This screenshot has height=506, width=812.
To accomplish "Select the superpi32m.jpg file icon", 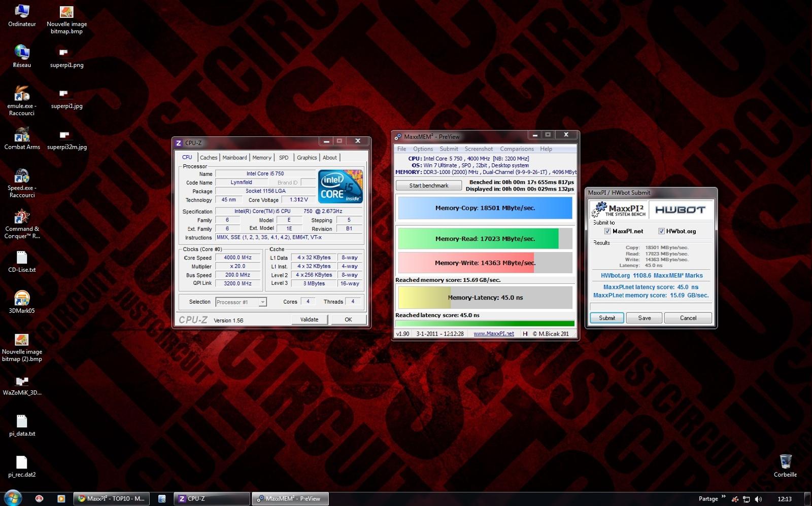I will coord(64,135).
